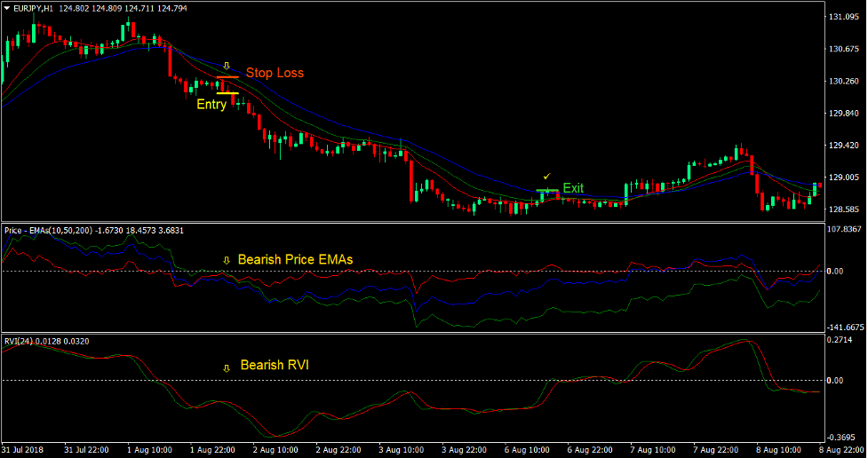
Task: Click the 'Stop Loss' text label
Action: point(275,73)
